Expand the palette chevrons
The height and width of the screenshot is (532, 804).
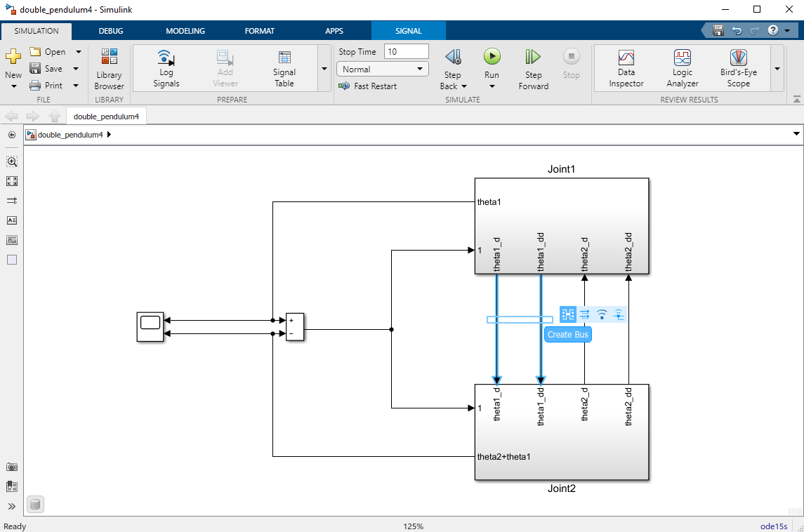point(12,506)
